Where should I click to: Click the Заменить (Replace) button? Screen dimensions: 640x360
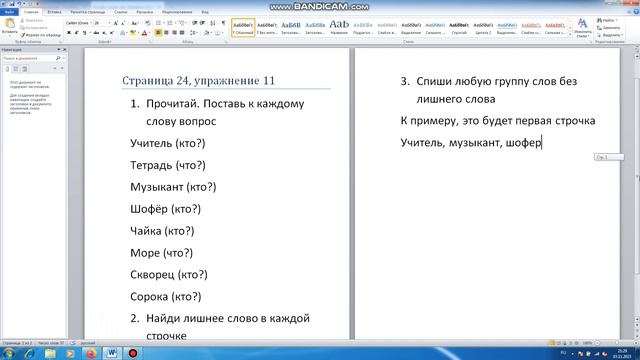click(x=609, y=28)
